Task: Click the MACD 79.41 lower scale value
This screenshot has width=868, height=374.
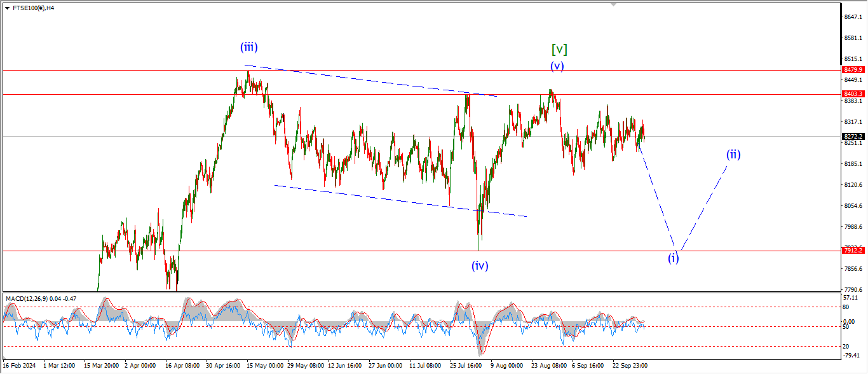Action: 851,355
